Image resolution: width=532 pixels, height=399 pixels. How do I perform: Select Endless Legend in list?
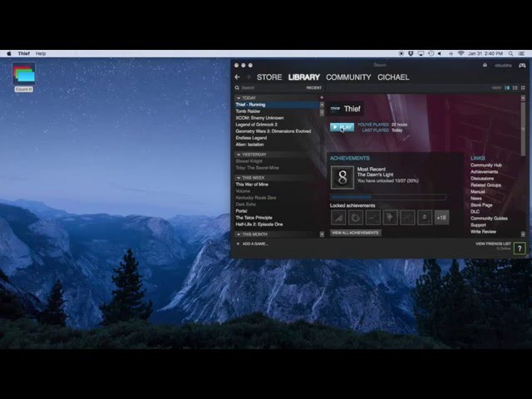click(251, 138)
